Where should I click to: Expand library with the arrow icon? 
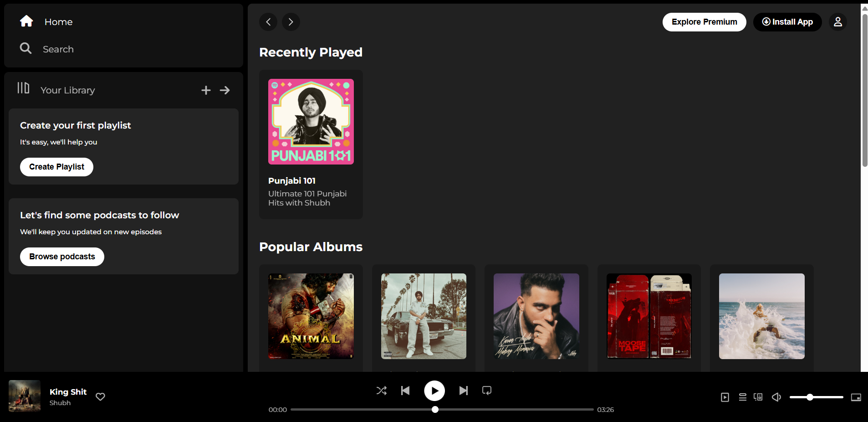click(x=225, y=90)
